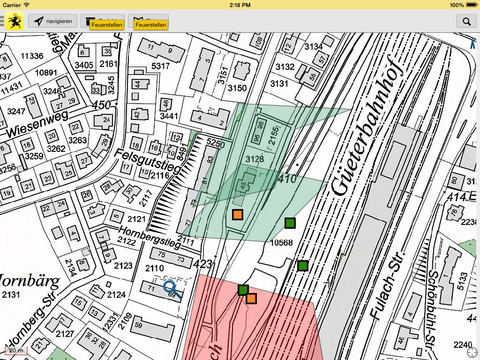Tap the navigieren button
Image resolution: width=480 pixels, height=360 pixels.
[53, 21]
